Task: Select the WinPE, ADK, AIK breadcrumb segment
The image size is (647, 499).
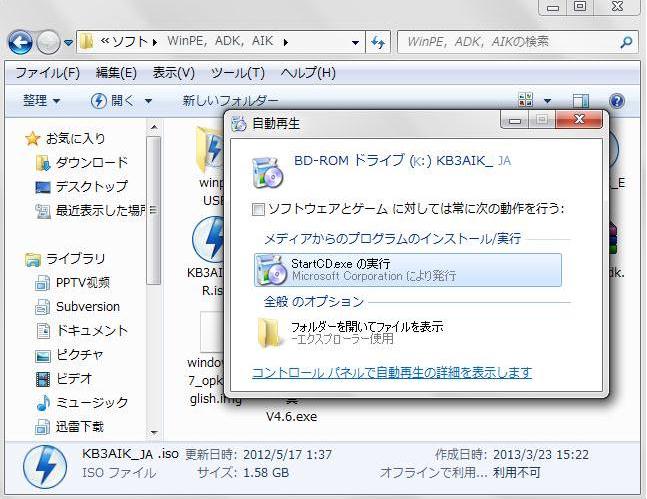Action: pyautogui.click(x=220, y=41)
